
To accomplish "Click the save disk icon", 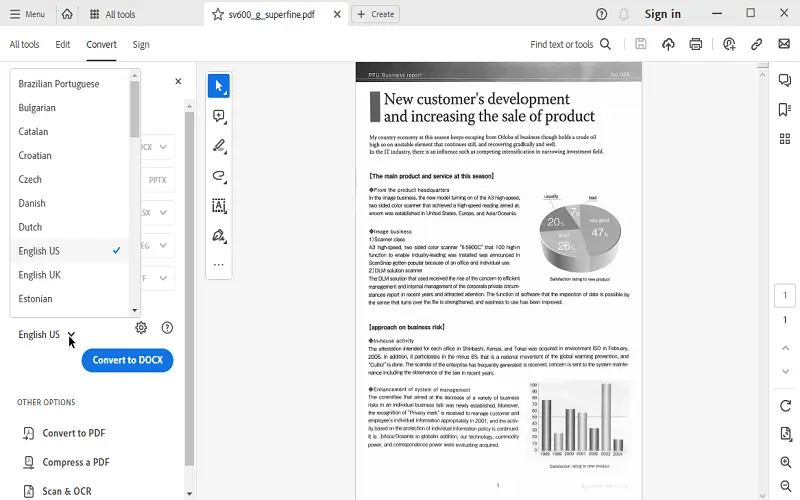I will point(641,44).
